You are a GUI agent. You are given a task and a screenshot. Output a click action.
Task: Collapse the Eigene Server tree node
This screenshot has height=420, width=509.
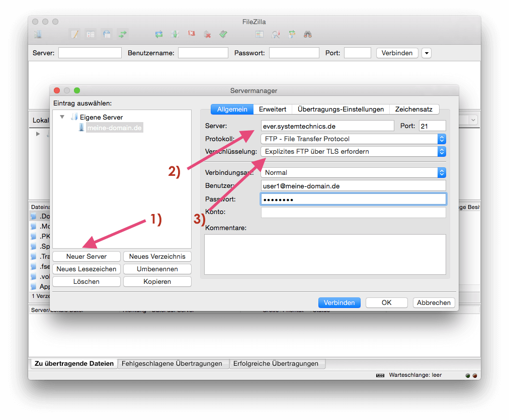click(x=62, y=117)
